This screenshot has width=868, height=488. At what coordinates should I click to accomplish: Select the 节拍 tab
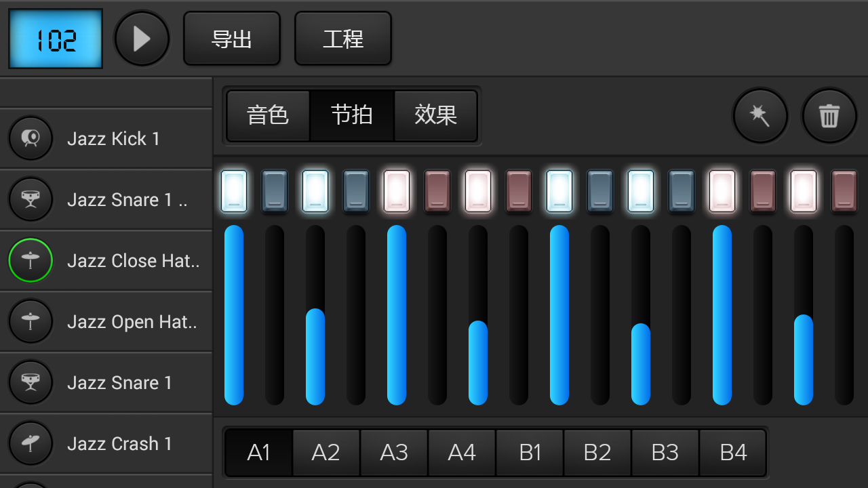[352, 115]
